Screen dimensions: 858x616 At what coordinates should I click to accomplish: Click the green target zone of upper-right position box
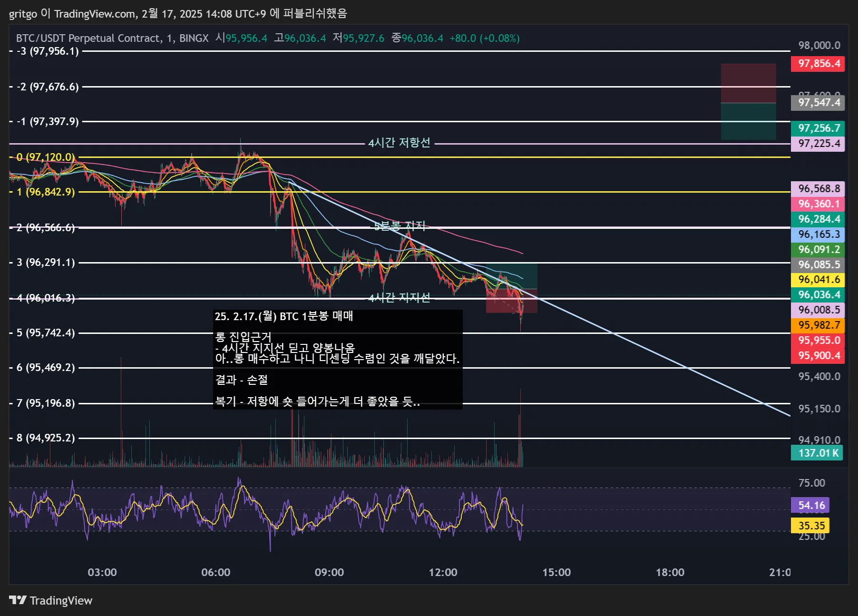point(748,121)
